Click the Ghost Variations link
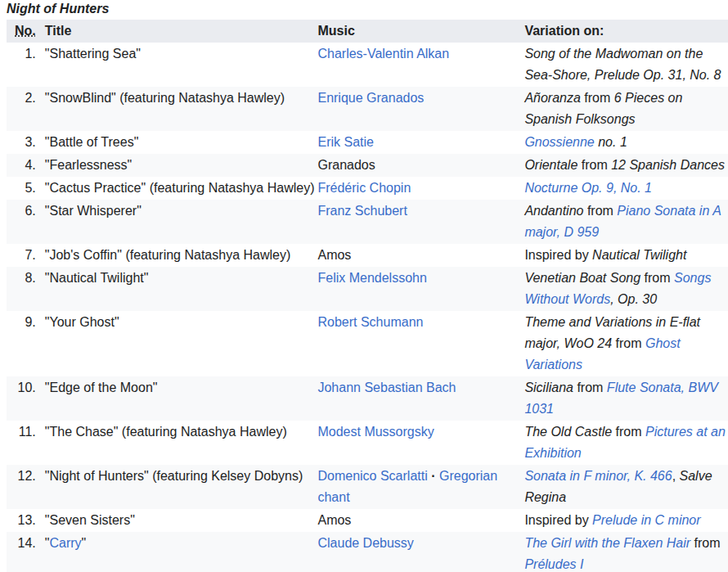Screen dimensions: 728x572 663,344
